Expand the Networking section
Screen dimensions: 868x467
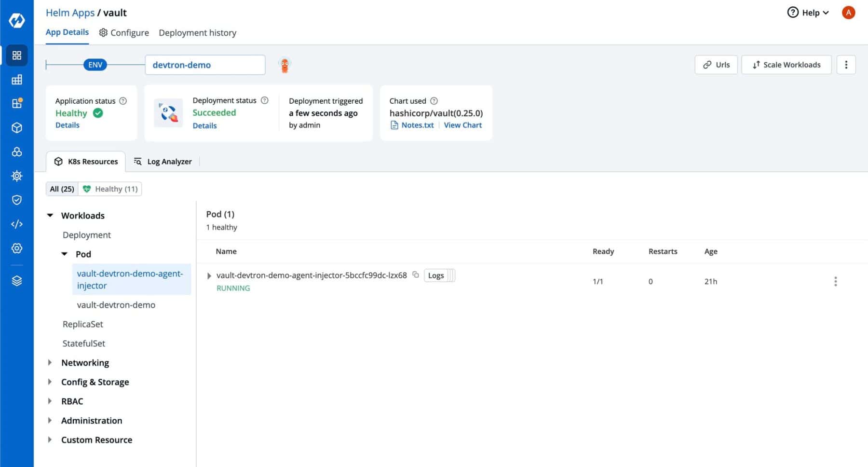point(50,362)
